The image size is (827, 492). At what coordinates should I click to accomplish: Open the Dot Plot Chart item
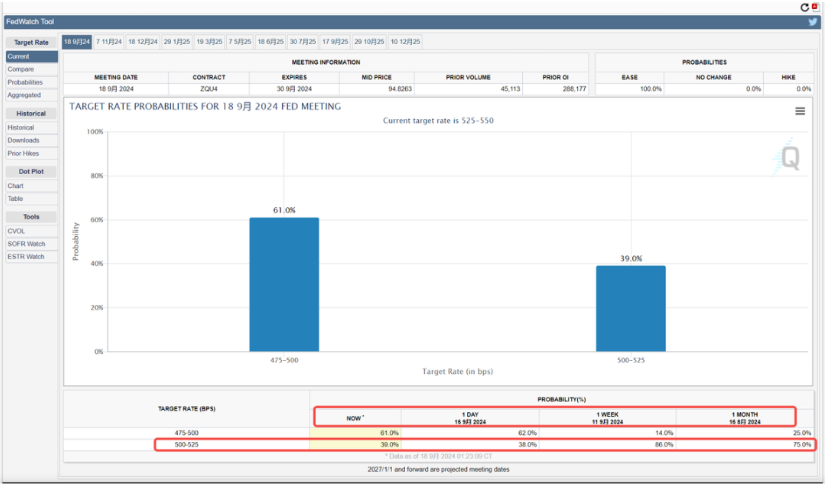(32, 186)
